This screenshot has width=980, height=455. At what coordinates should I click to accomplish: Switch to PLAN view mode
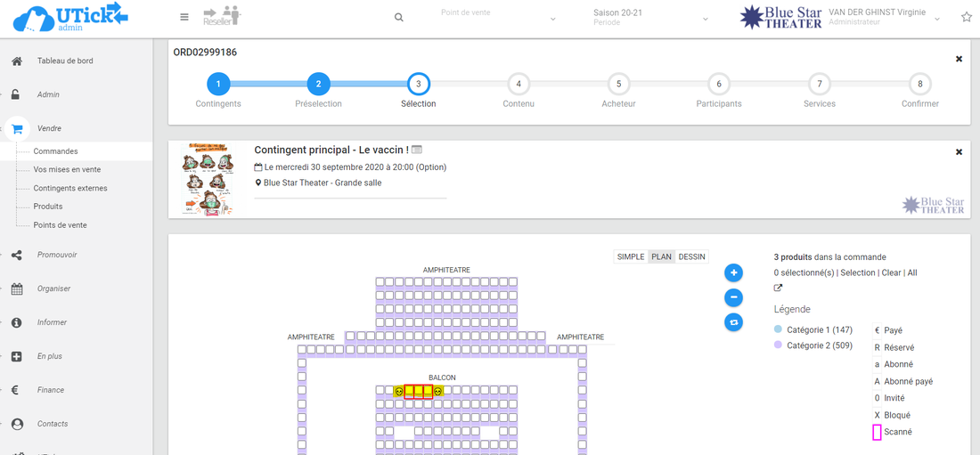click(x=661, y=256)
